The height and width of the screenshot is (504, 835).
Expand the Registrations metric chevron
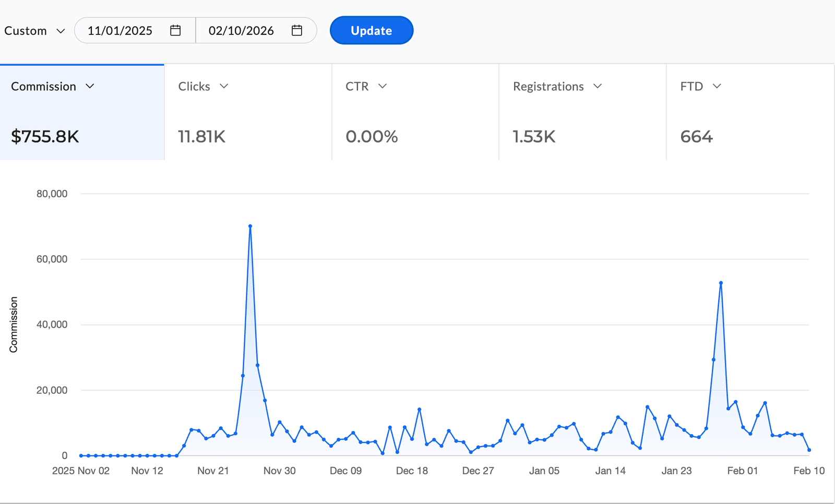(x=598, y=86)
